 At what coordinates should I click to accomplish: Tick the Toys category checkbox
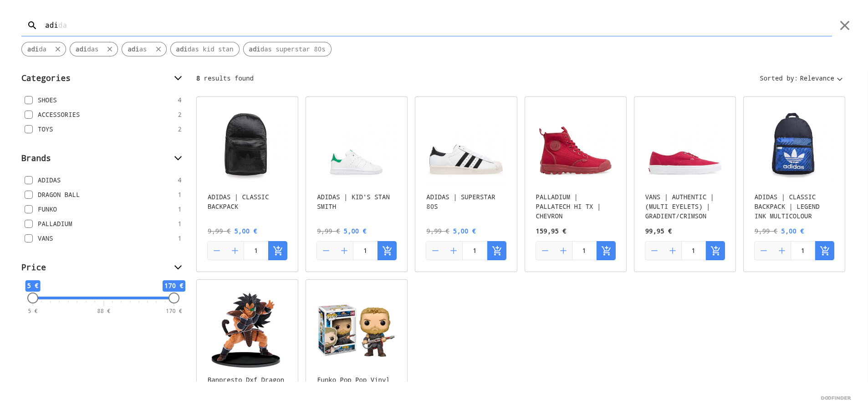click(x=29, y=129)
